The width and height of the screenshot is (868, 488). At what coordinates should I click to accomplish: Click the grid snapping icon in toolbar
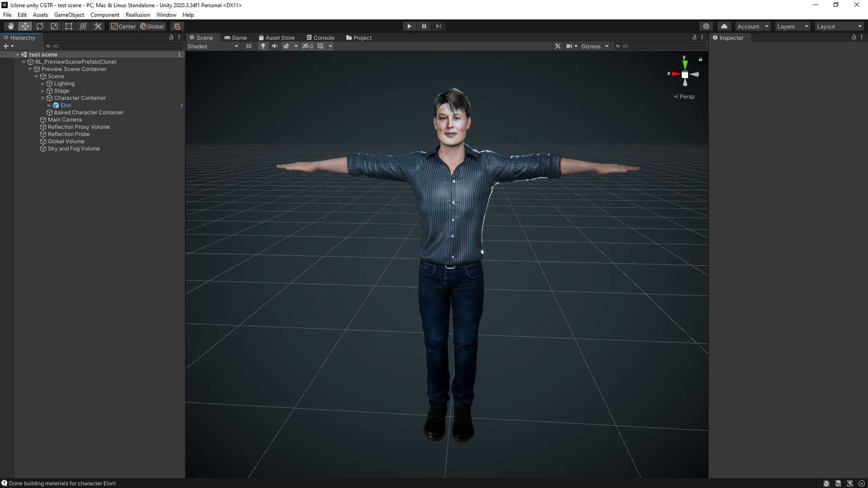pyautogui.click(x=177, y=26)
